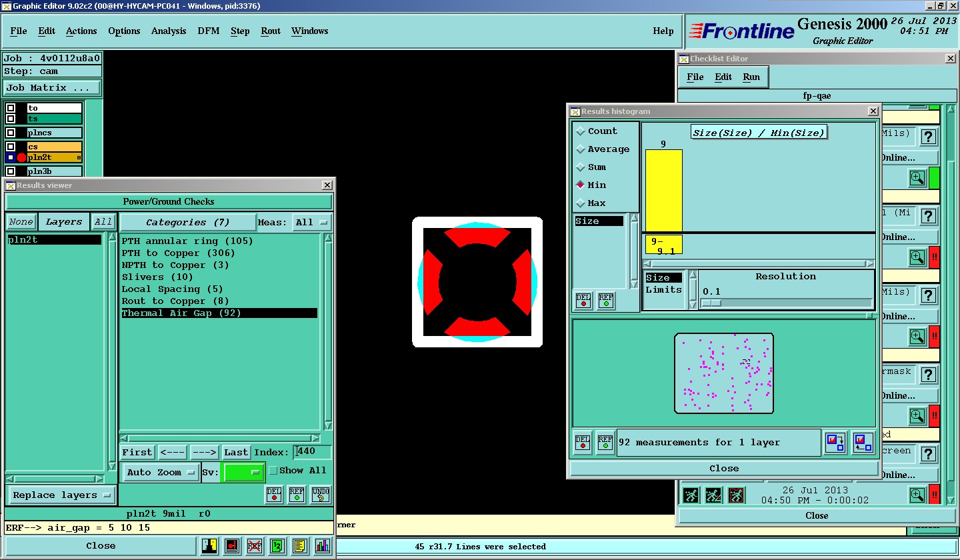Open the File menu in Graphic Editor
The image size is (960, 560).
pos(19,31)
